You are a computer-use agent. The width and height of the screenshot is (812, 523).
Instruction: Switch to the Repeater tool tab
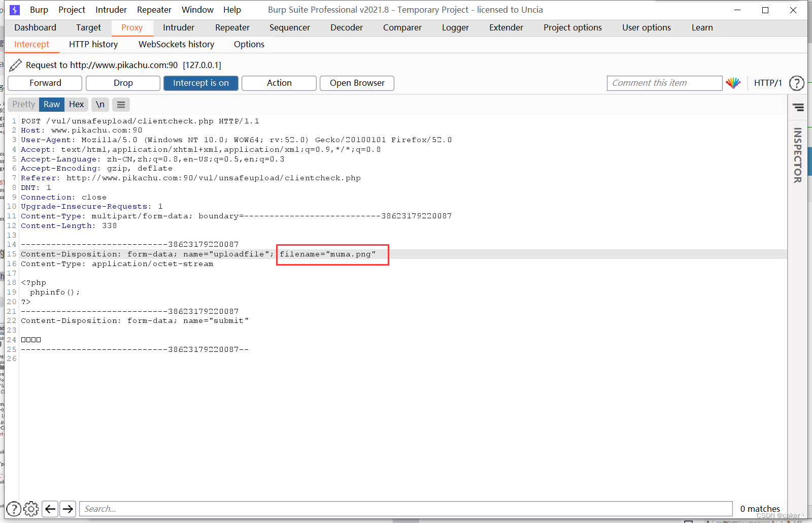[x=232, y=27]
